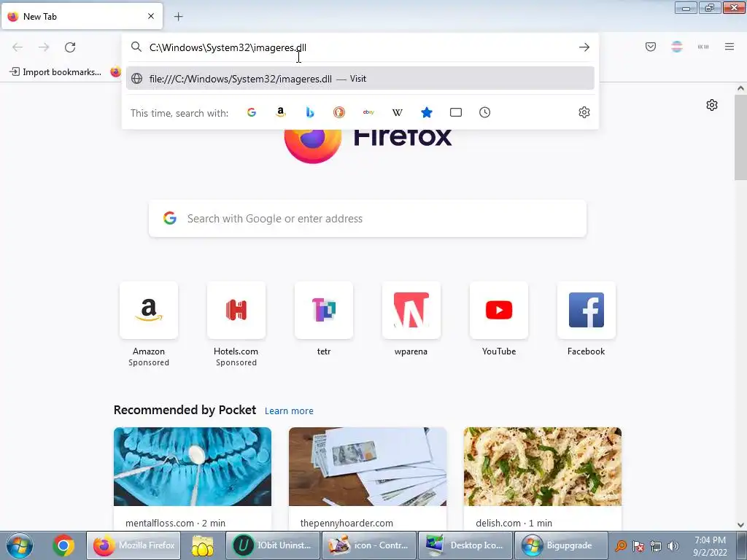Switch to icon - Control Panel taskbar window
The image size is (747, 560).
click(x=368, y=545)
